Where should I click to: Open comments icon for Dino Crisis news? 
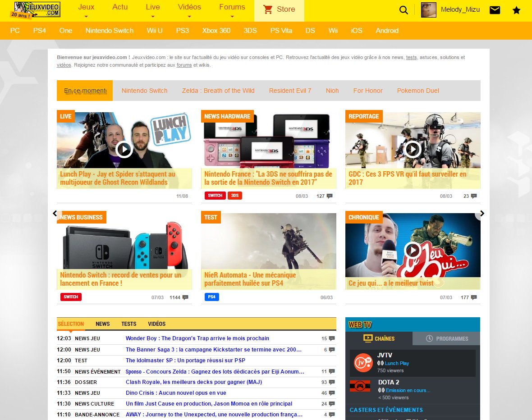pyautogui.click(x=332, y=393)
